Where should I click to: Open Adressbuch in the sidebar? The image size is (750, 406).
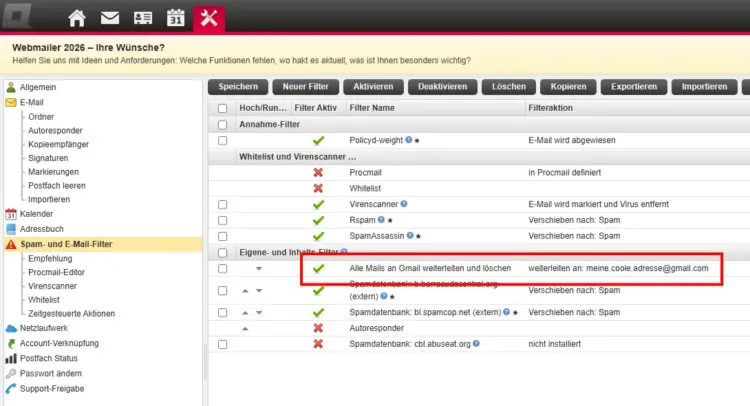click(x=42, y=229)
